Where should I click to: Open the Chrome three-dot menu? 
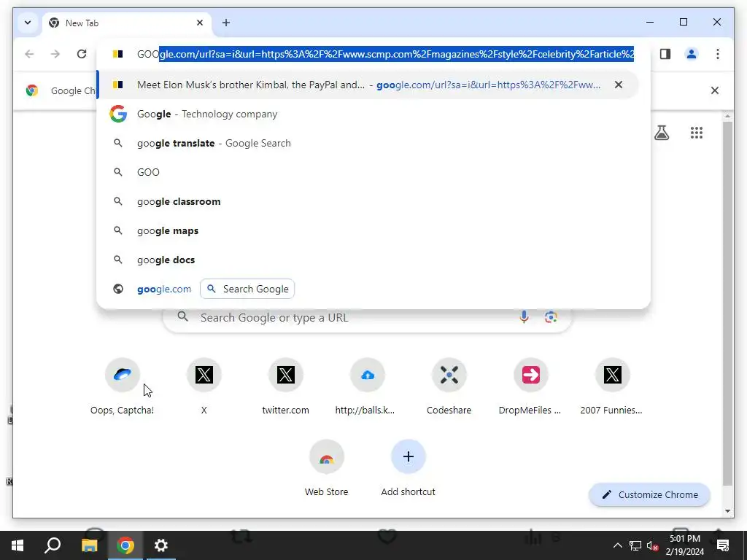[718, 54]
